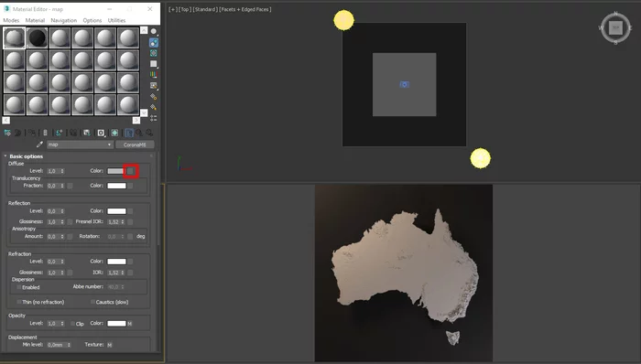
Task: Click the Put to Library icon
Action: (87, 133)
